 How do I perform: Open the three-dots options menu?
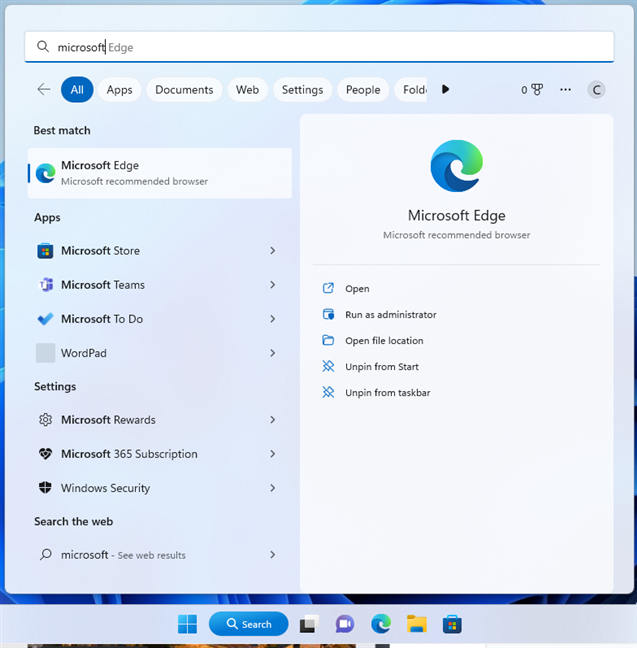click(x=565, y=89)
